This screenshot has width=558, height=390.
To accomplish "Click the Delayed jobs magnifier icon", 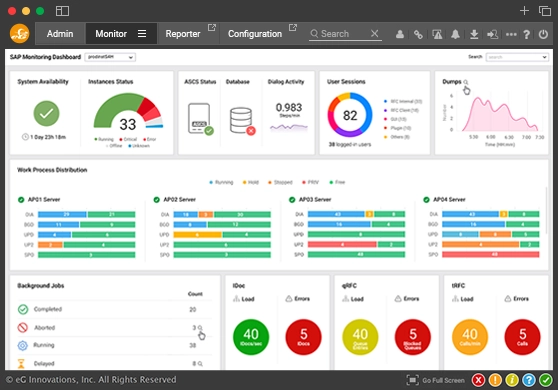I will click(x=200, y=364).
